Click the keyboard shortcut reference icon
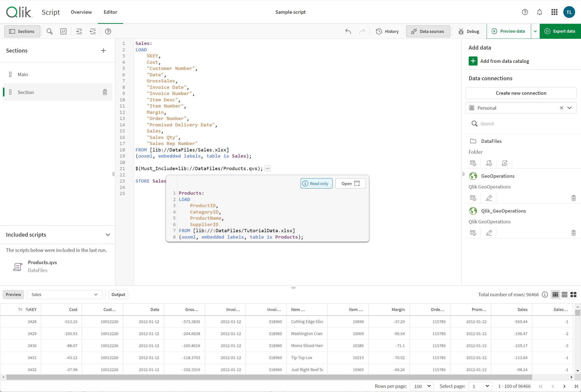The image size is (581, 392). (x=108, y=31)
